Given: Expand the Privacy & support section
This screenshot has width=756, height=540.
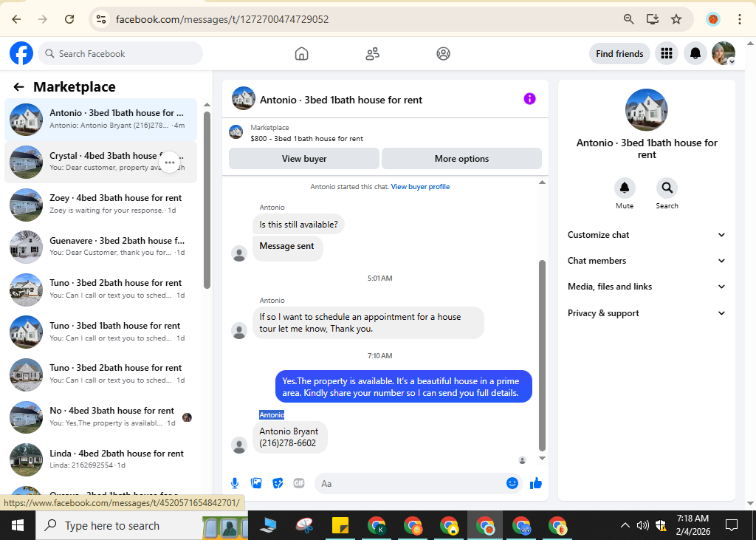Looking at the screenshot, I should (646, 313).
